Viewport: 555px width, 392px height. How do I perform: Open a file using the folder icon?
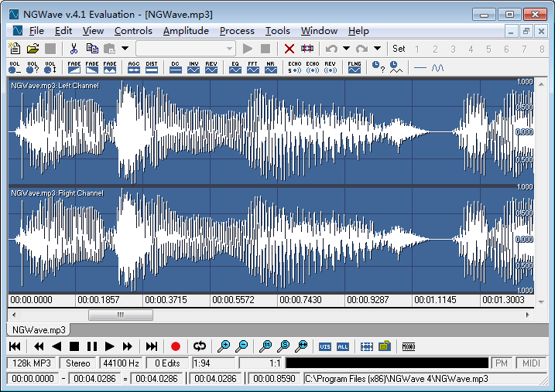[x=33, y=49]
